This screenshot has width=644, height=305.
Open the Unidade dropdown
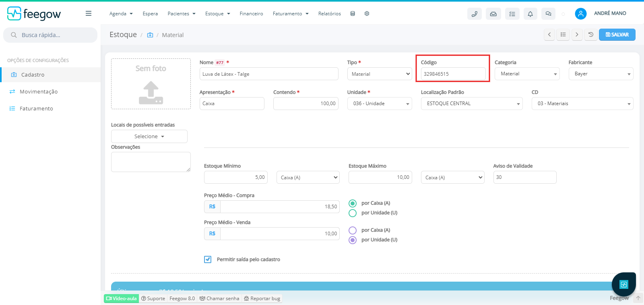380,104
